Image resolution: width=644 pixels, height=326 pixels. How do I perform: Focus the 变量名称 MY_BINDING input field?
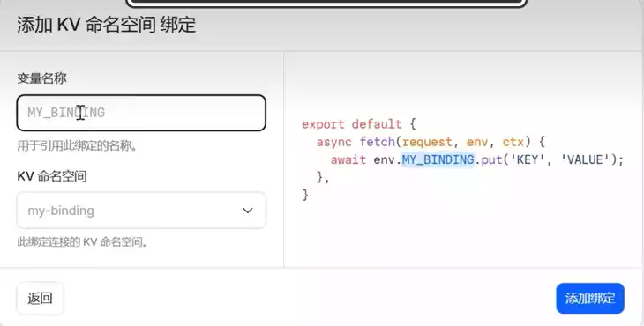[x=141, y=113]
